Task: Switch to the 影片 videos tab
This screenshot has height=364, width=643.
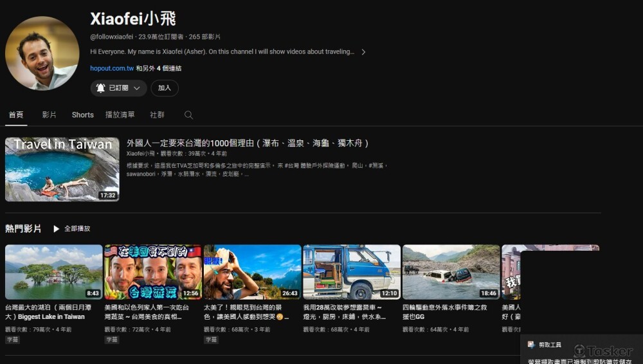Action: click(x=50, y=115)
